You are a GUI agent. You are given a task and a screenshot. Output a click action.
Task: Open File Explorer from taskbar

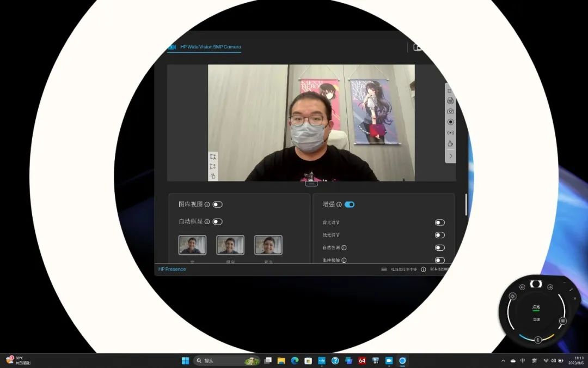[x=281, y=360]
